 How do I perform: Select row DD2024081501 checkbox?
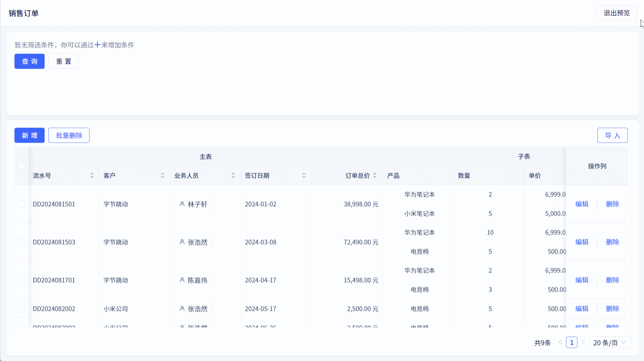tap(22, 204)
